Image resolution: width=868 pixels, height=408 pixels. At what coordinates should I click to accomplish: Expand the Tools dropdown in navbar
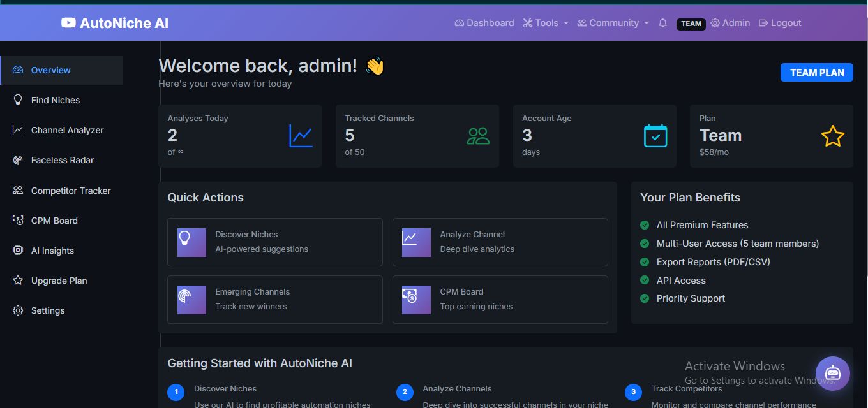click(546, 23)
